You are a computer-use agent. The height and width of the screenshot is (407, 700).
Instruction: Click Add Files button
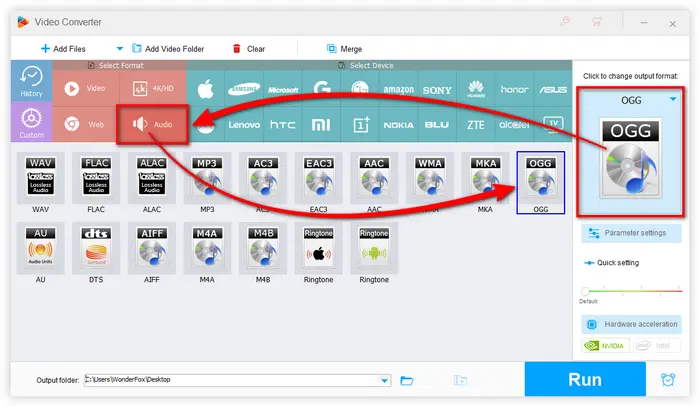point(63,49)
